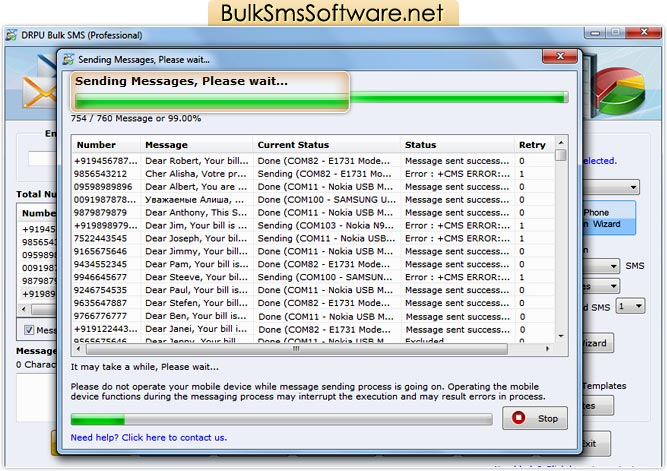Click the Phone Wizard option in main window

point(608,218)
